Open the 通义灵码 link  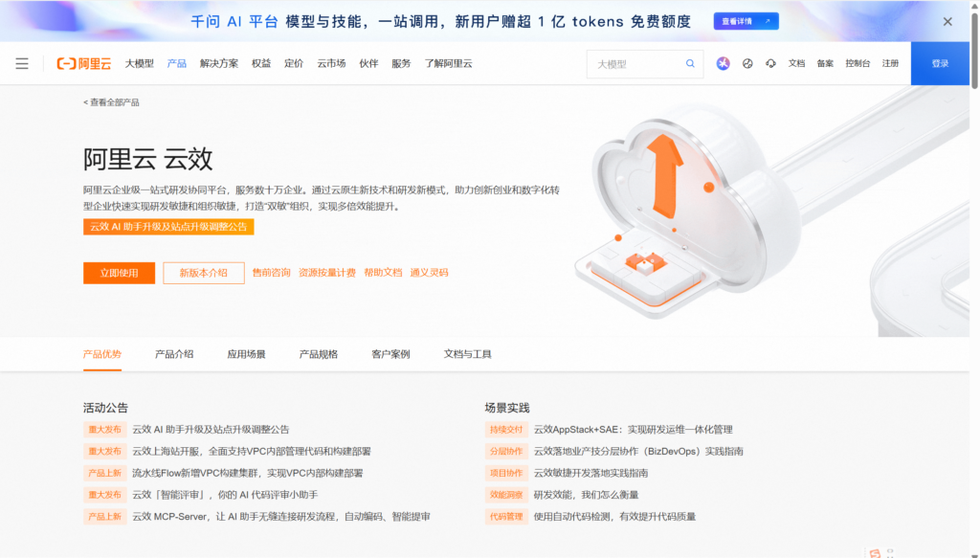click(430, 273)
